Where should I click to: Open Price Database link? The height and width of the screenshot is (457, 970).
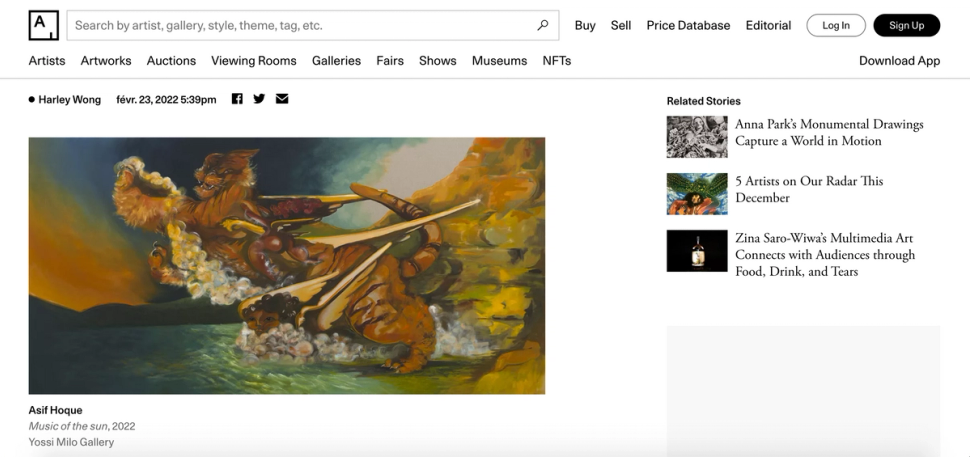[688, 25]
